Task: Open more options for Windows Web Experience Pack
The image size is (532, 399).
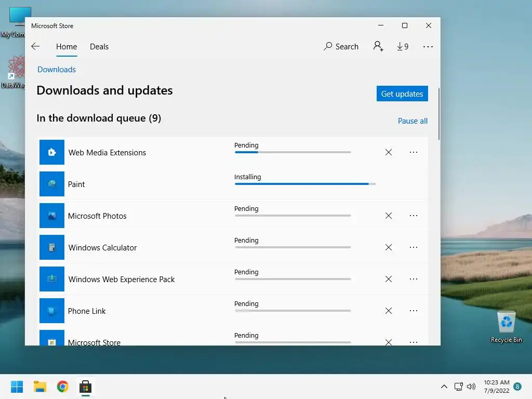Action: [413, 279]
